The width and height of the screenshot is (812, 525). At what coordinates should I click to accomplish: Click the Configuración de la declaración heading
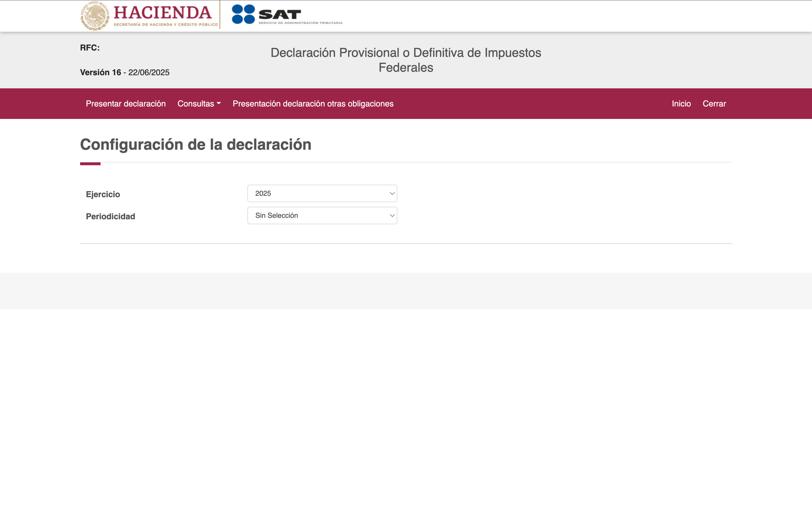pyautogui.click(x=196, y=145)
